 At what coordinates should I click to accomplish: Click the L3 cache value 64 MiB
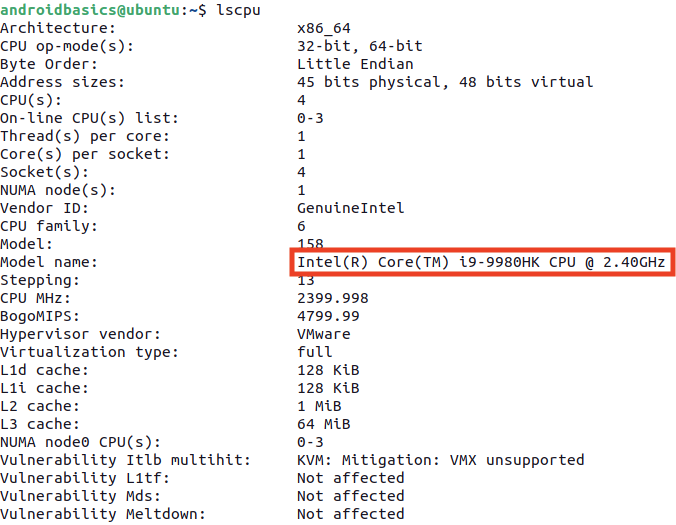pyautogui.click(x=324, y=424)
